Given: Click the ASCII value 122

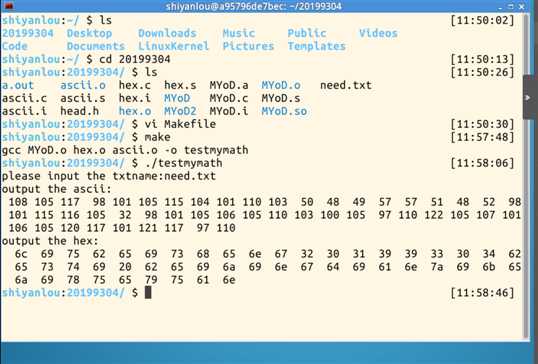Looking at the screenshot, I should click(434, 215).
